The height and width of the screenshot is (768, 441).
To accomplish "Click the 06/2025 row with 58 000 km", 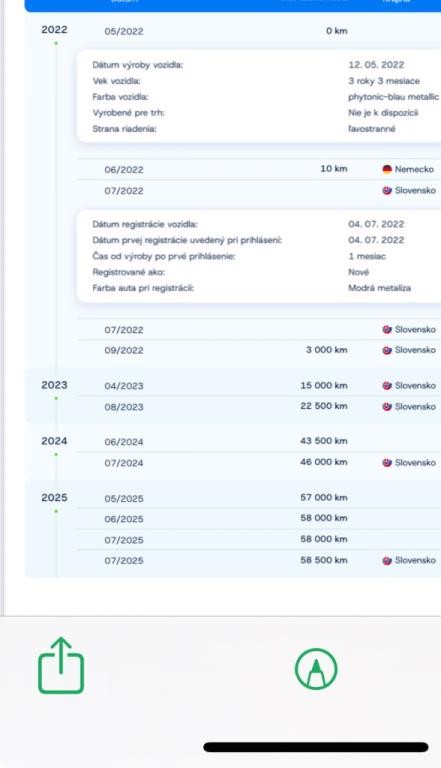I will (259, 519).
